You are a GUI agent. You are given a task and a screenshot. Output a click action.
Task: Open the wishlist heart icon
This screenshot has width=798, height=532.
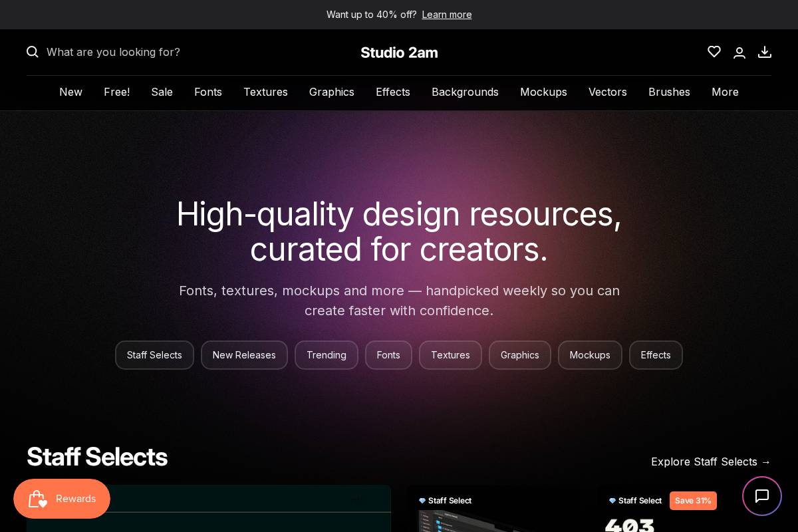pos(714,52)
